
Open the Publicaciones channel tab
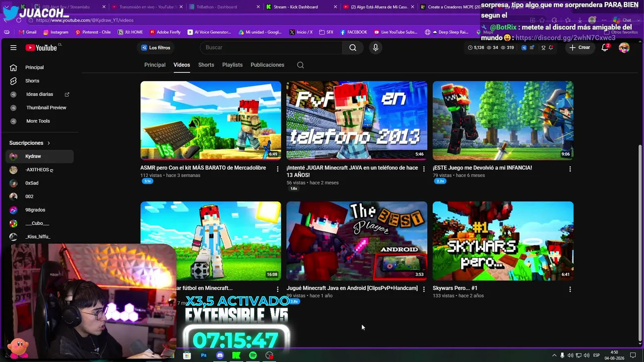[x=268, y=65]
